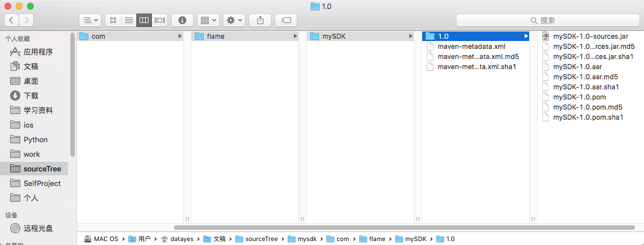
Task: Open 学习资料 folder in the sidebar
Action: click(34, 110)
